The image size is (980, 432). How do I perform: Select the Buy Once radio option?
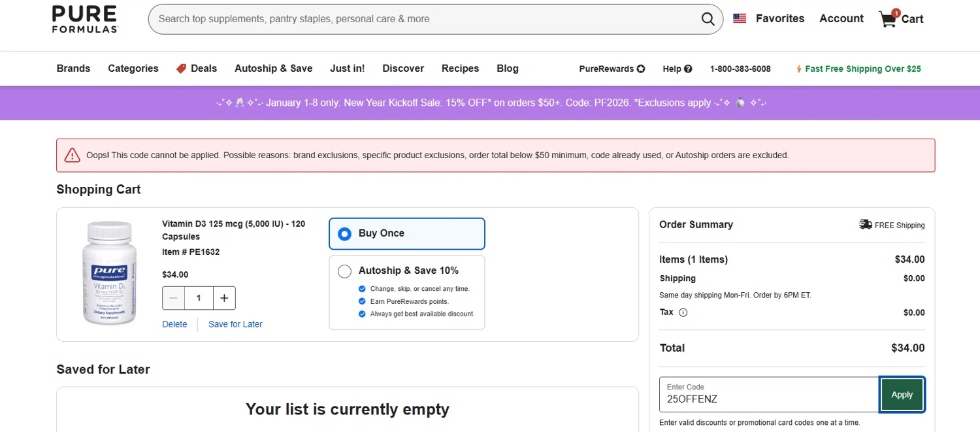(x=344, y=233)
